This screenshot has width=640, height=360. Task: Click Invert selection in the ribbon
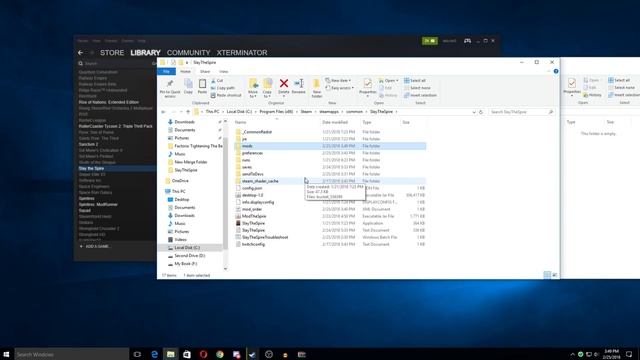click(420, 95)
